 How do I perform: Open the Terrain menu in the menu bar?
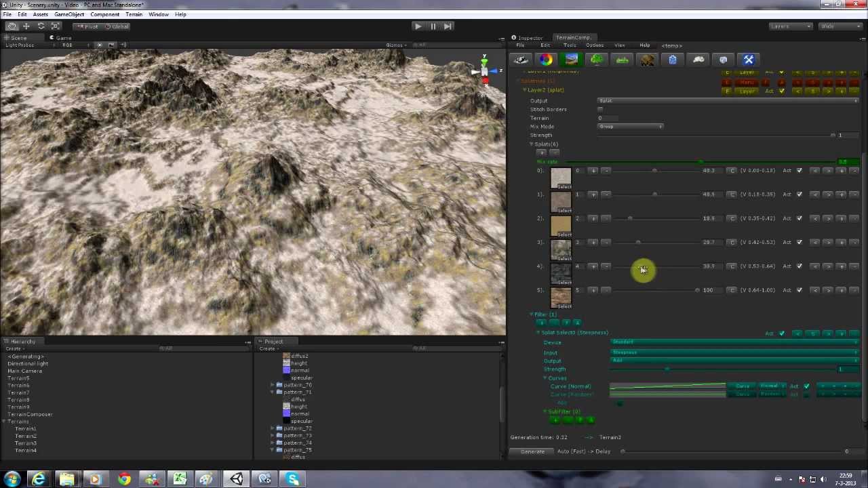(134, 14)
